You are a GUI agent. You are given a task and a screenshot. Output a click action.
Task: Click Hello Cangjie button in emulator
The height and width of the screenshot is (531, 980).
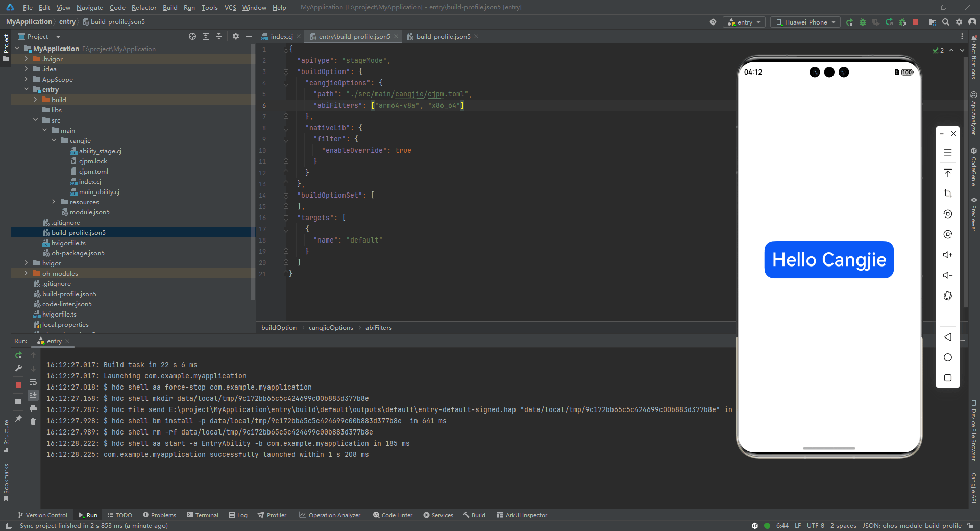point(829,259)
